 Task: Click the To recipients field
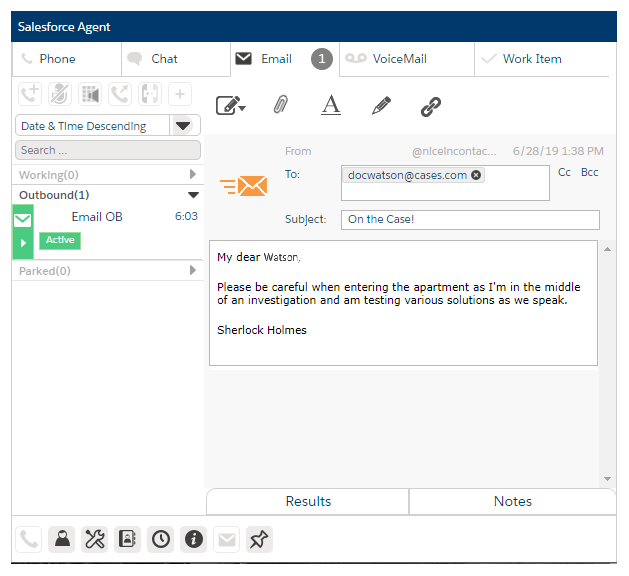[x=445, y=183]
